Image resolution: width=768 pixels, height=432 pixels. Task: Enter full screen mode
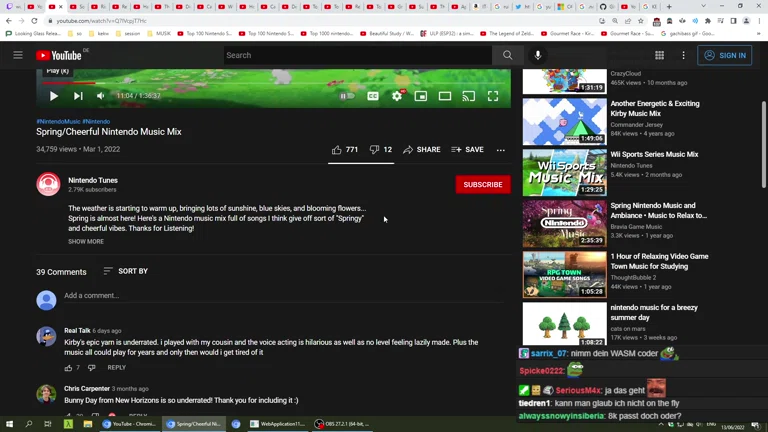pos(493,96)
